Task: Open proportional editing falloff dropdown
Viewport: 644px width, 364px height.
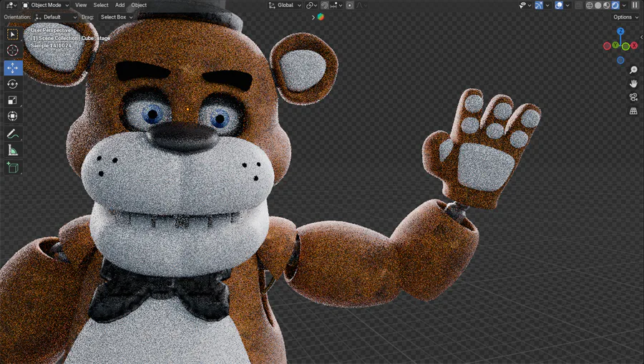Action: tap(362, 5)
